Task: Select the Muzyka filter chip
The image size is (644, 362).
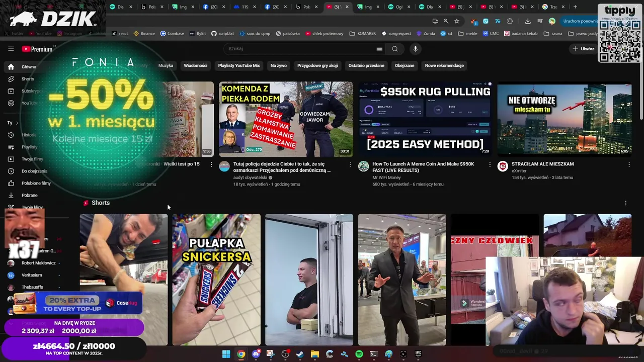Action: click(x=166, y=65)
